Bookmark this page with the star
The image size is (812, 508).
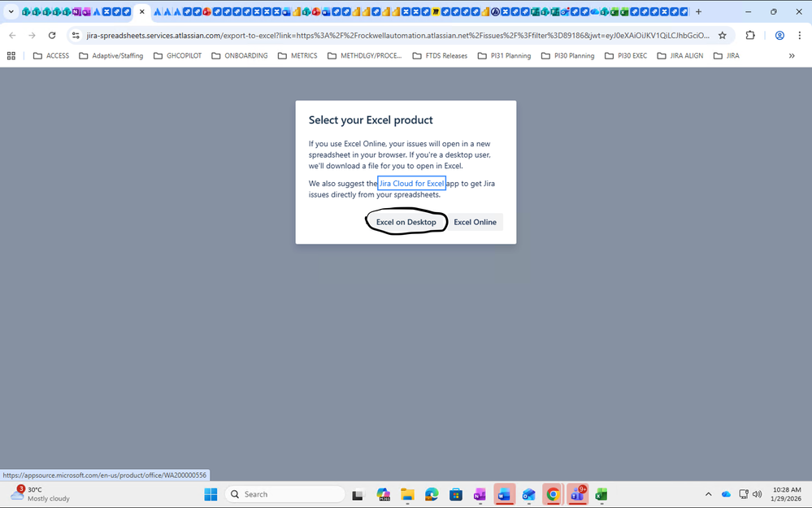(722, 35)
